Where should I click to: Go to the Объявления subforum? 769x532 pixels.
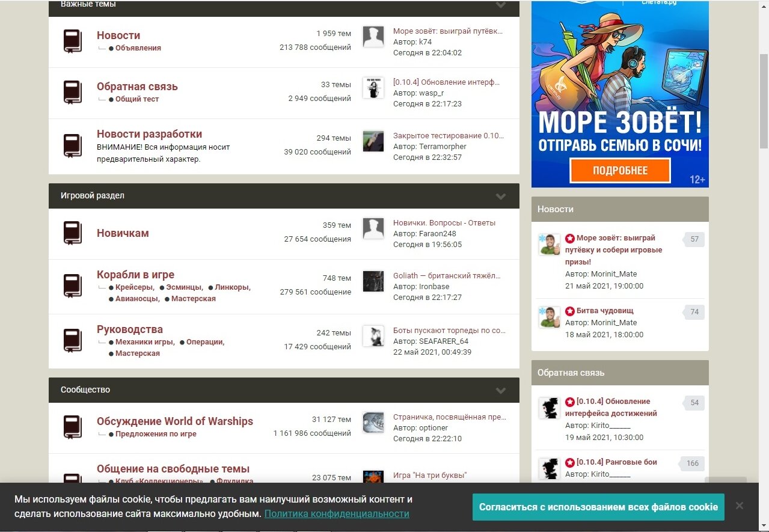click(x=138, y=48)
